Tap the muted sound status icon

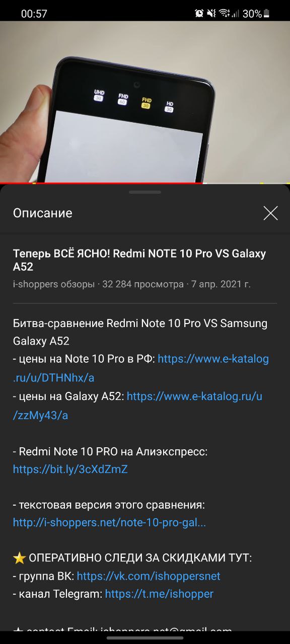pyautogui.click(x=212, y=14)
